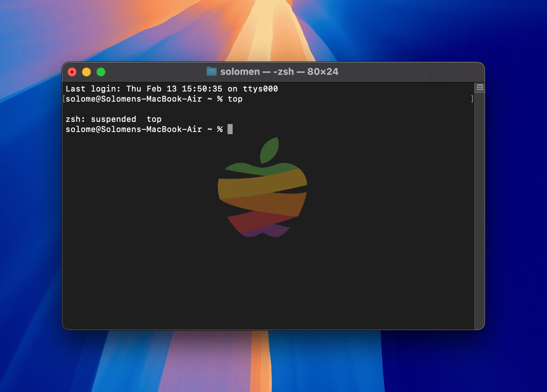Click the "Last login: Thu Feb 13 15:50:35" line

click(x=172, y=89)
